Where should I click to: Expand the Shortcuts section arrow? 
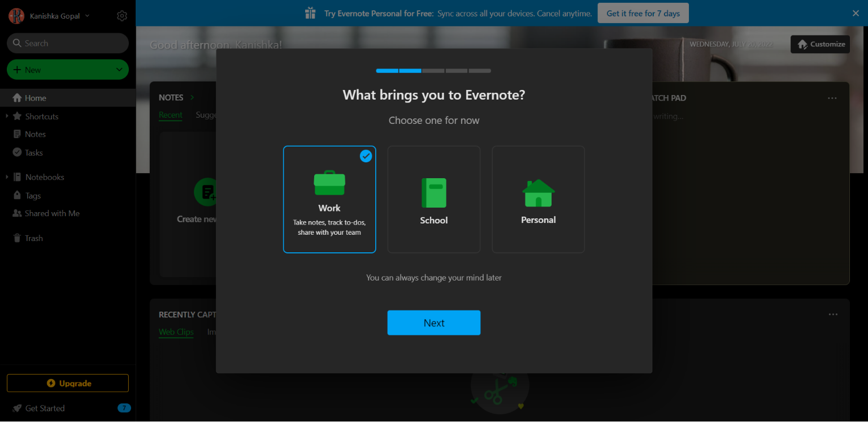[7, 116]
